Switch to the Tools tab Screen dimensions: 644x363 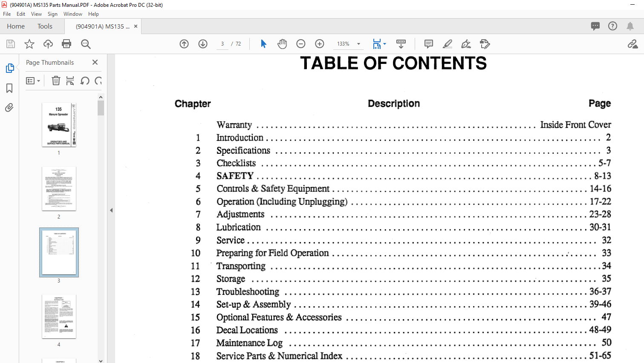click(45, 26)
